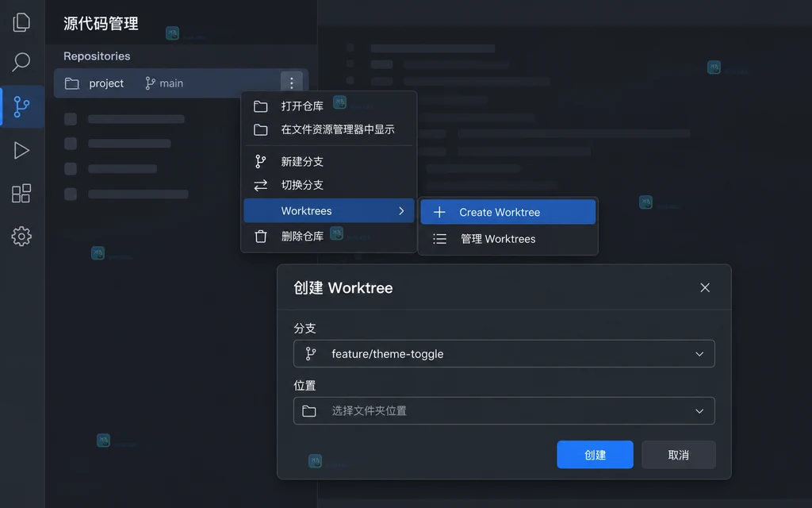Open the Run and Debug play icon

point(21,150)
